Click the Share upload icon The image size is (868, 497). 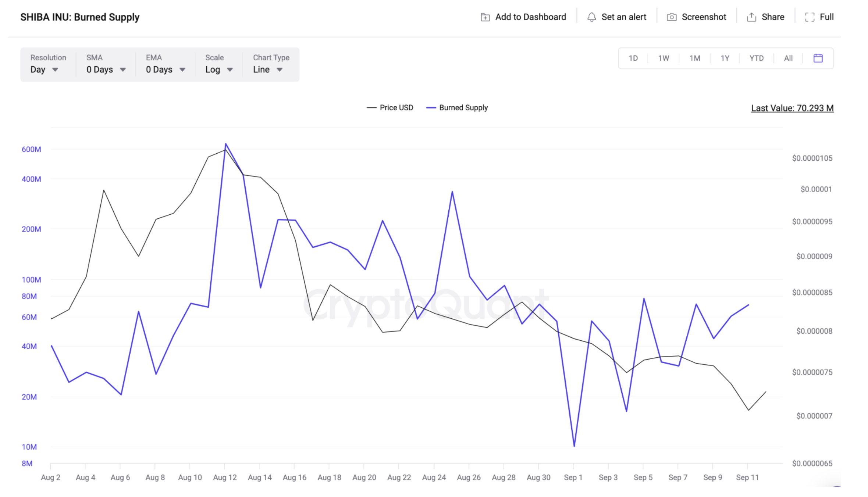(751, 17)
